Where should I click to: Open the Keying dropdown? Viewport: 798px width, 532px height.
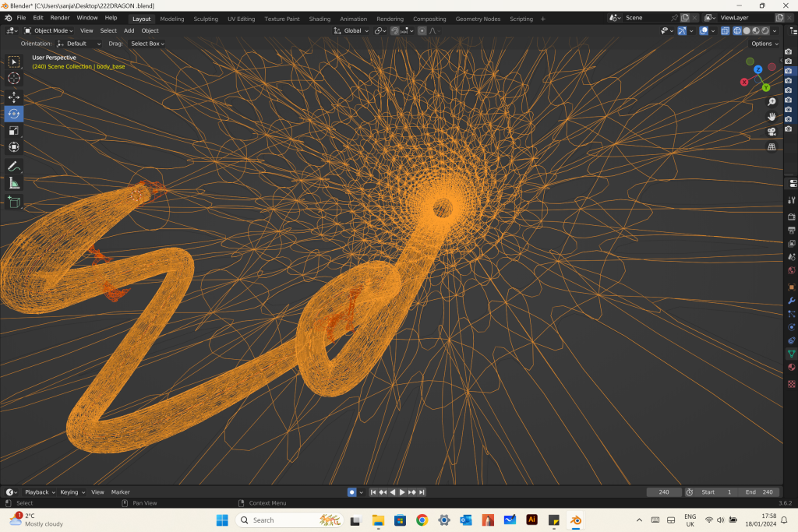tap(72, 492)
